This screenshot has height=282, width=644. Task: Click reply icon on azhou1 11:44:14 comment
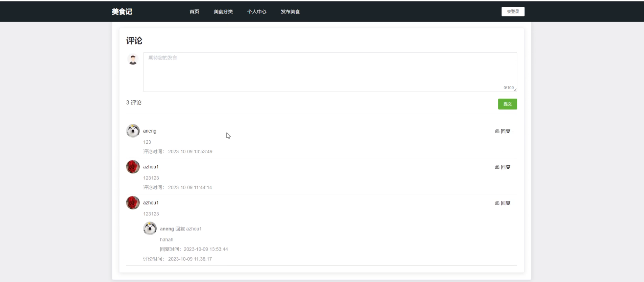pyautogui.click(x=497, y=167)
